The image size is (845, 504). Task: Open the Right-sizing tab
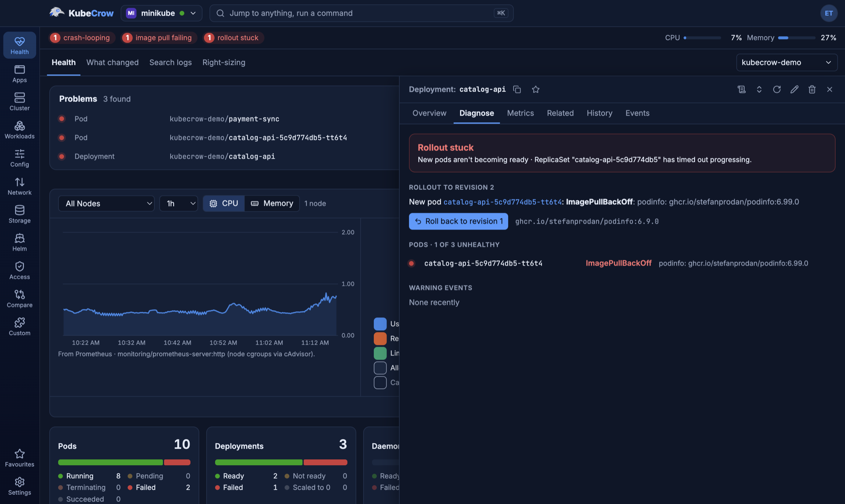coord(224,62)
